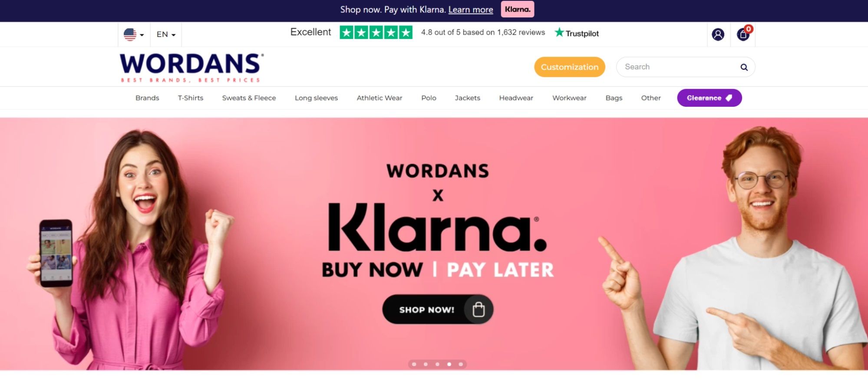
Task: Open the Headwear menu
Action: 516,98
